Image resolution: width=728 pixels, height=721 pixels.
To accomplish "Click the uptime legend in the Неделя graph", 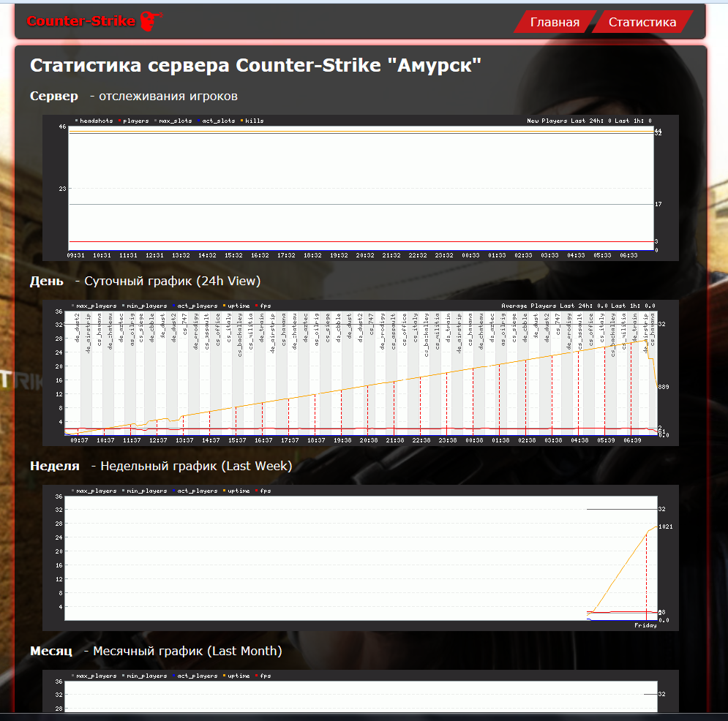I will [x=239, y=491].
